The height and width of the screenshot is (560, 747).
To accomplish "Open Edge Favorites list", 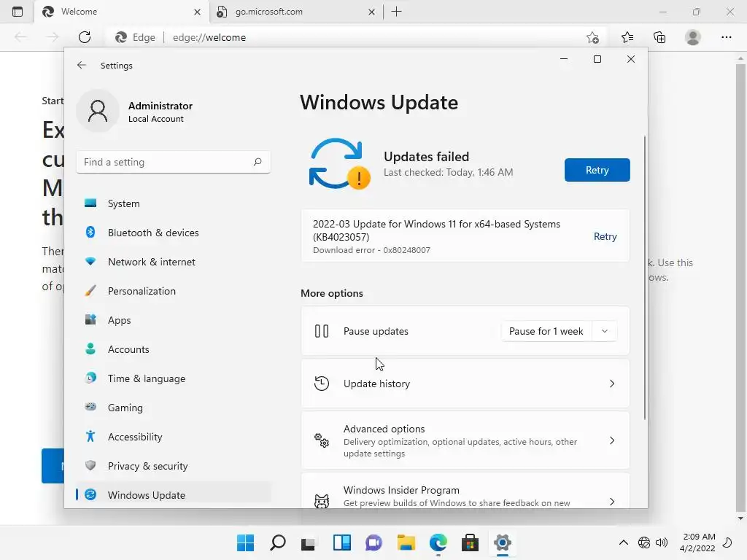I will 627,37.
